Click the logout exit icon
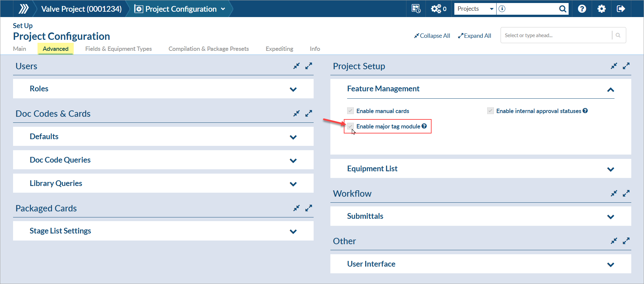The height and width of the screenshot is (284, 644). point(621,9)
